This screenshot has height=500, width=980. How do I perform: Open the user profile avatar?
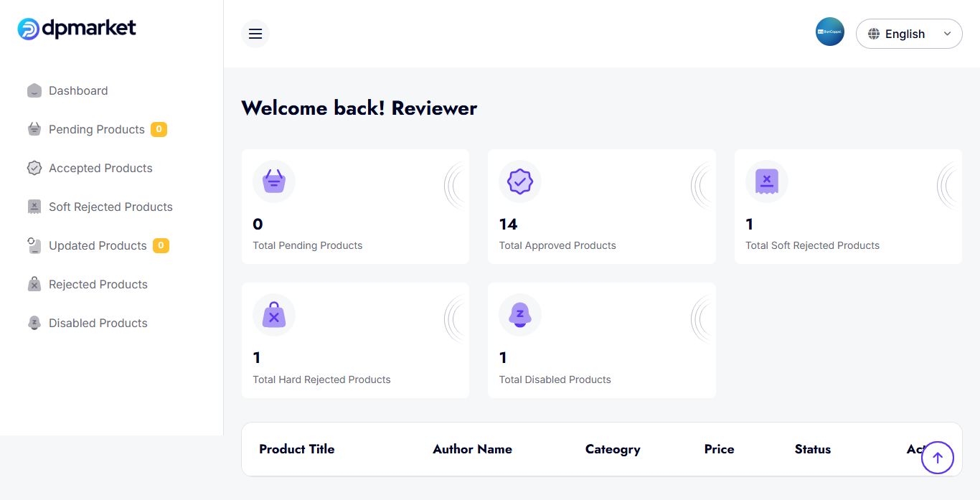829,32
